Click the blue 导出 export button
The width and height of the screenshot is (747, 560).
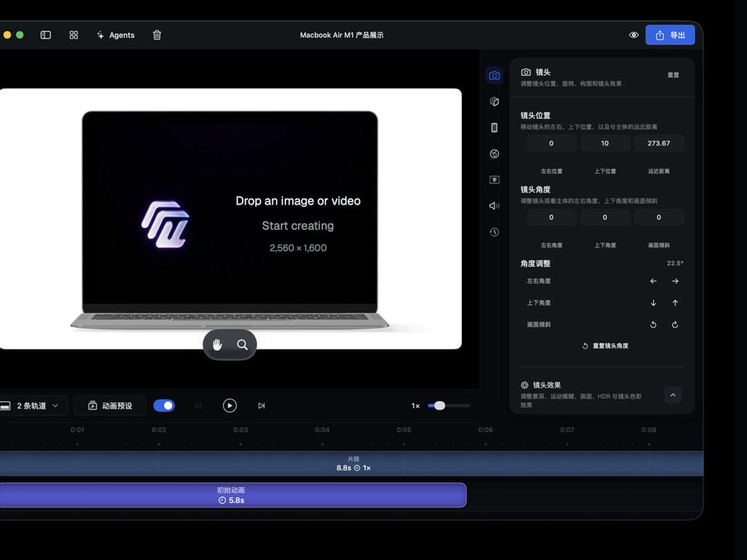coord(670,35)
